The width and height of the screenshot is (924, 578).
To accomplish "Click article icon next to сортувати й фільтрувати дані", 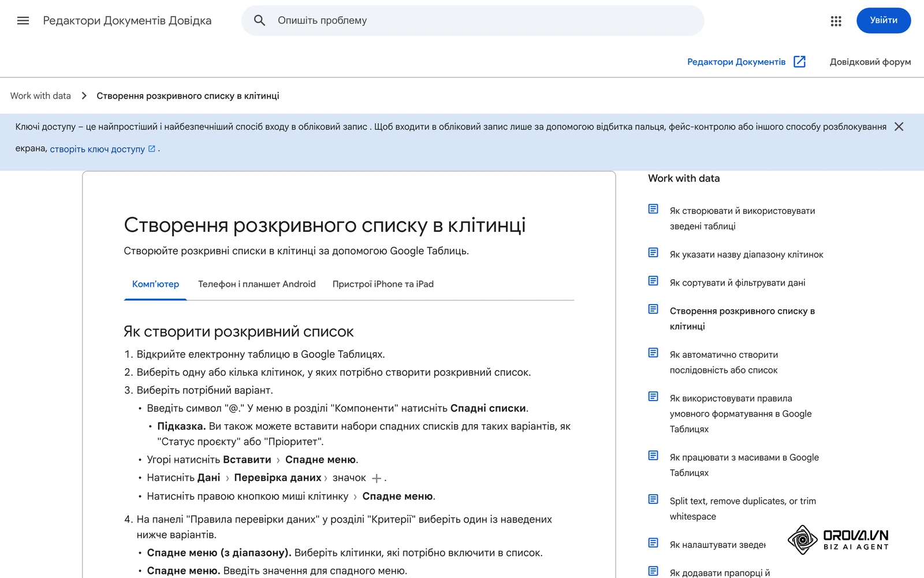I will point(653,281).
